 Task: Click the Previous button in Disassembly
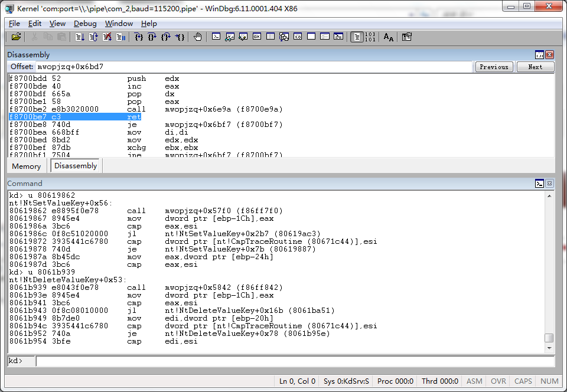click(x=494, y=67)
